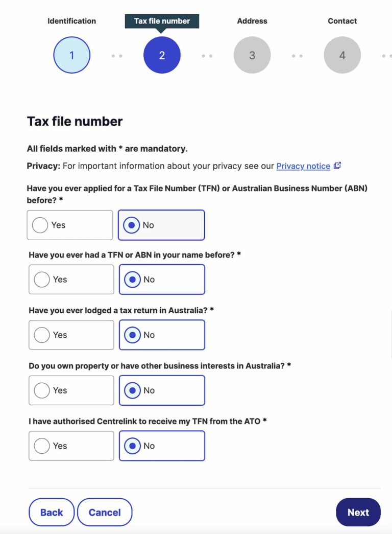Screen dimensions: 392x534
Task: Open the external link icon beside Privacy notice
Action: point(337,166)
